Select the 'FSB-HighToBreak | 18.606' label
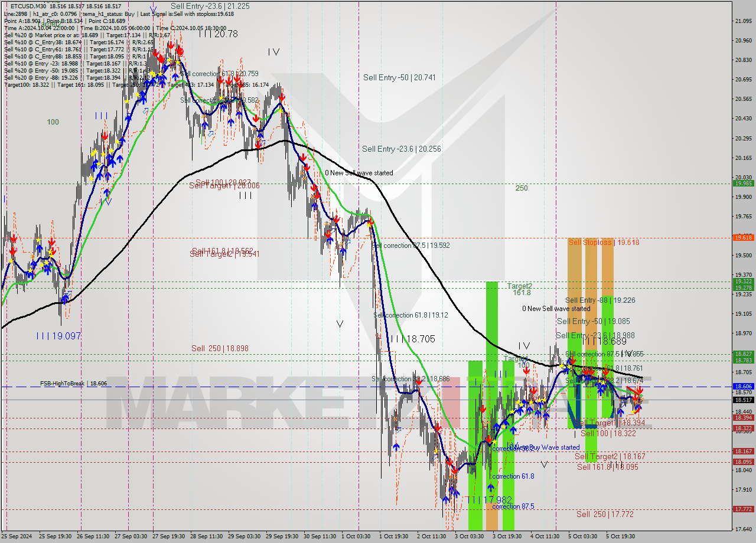Viewport: 756px width, 543px height. tap(73, 384)
